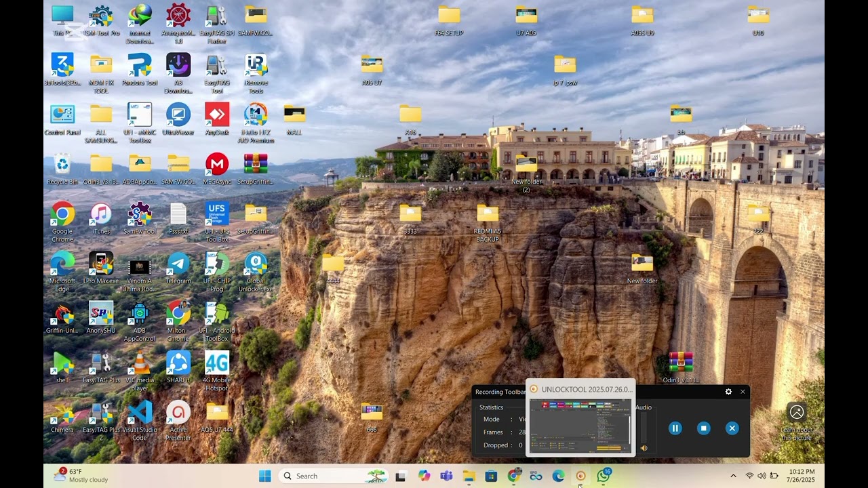Select the Active Presenter desktop shortcut
Screen dimensions: 868x488
[178, 421]
